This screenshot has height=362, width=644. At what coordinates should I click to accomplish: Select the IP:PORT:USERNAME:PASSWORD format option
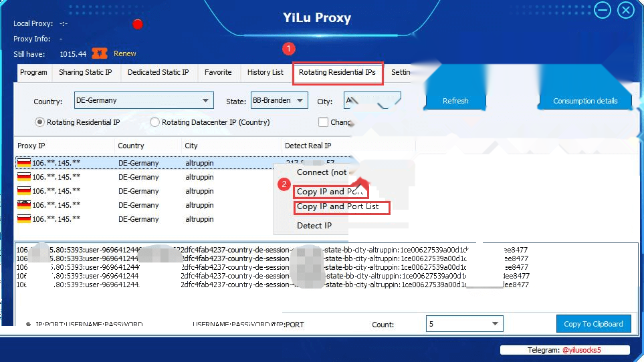click(28, 324)
